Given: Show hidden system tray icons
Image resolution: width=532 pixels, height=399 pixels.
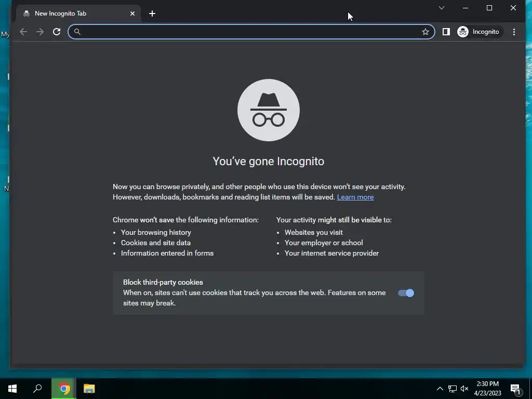Looking at the screenshot, I should [440, 389].
